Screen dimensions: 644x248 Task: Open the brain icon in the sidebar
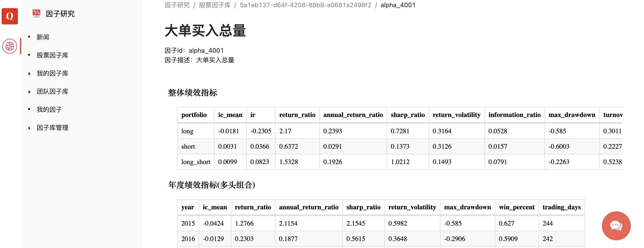10,46
